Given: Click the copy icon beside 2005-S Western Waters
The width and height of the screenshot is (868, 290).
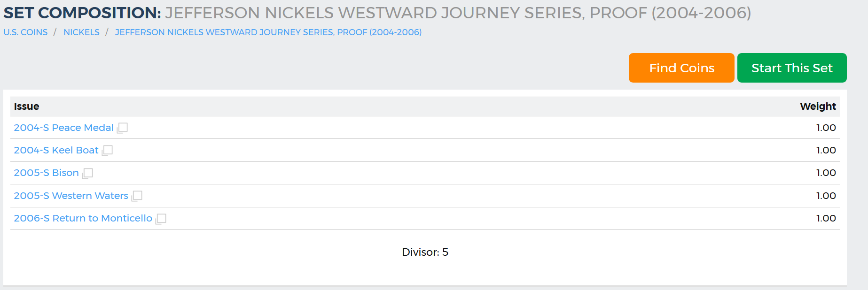Looking at the screenshot, I should point(137,196).
